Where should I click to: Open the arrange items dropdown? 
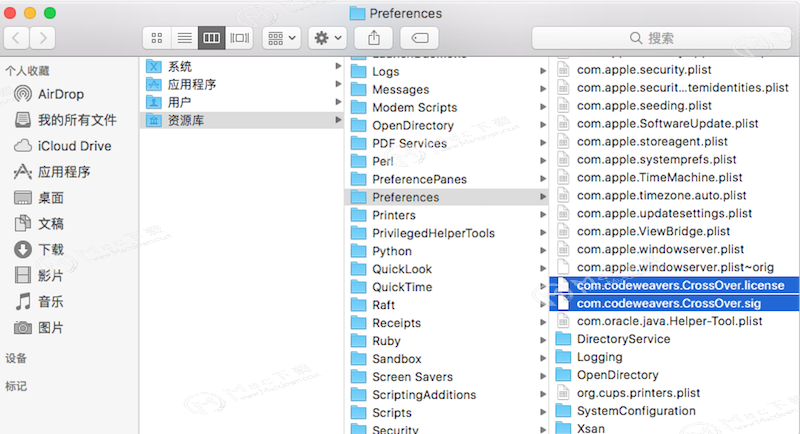282,38
